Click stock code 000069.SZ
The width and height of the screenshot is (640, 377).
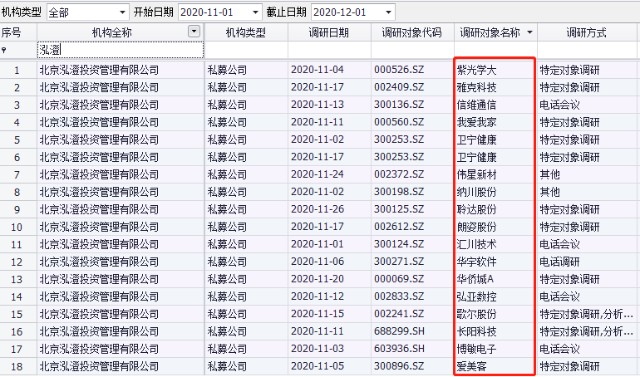(x=399, y=279)
